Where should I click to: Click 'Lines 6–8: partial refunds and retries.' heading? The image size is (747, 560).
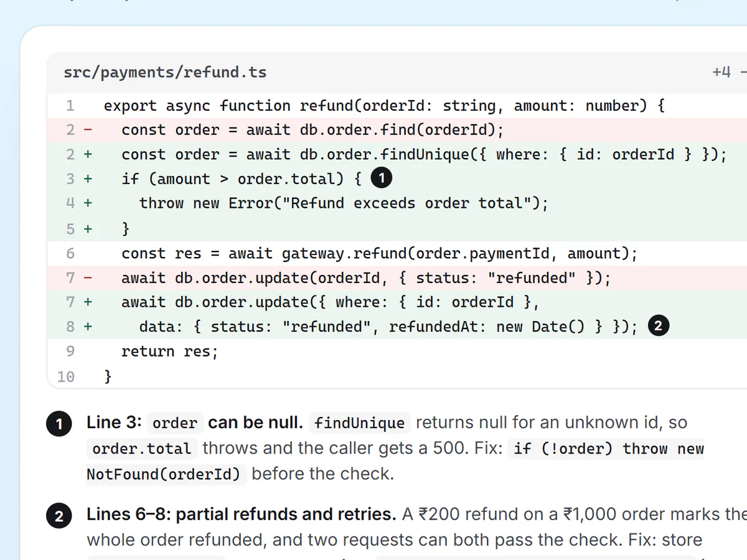[242, 515]
